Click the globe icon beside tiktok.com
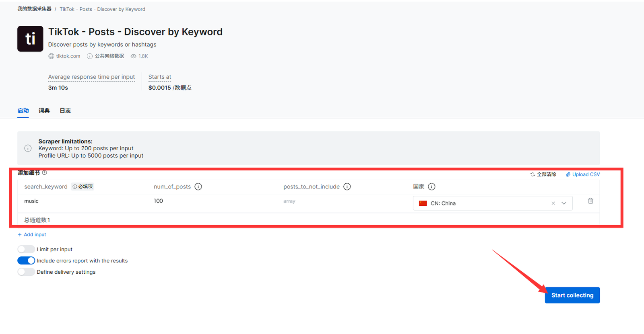The image size is (644, 334). (51, 56)
